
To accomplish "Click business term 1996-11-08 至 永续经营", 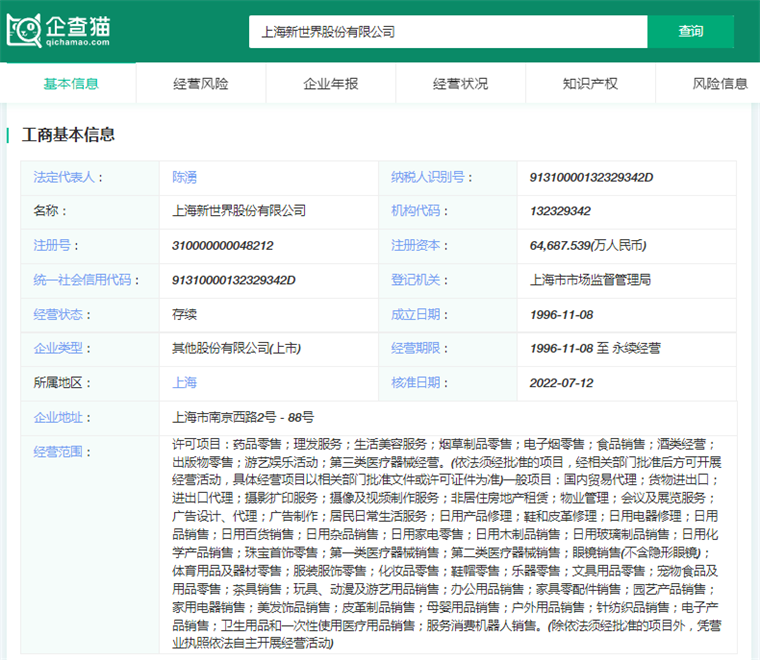I will 595,348.
